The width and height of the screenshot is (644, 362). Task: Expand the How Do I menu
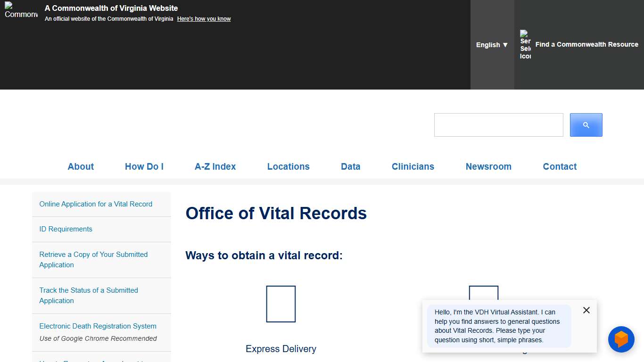[x=144, y=166]
